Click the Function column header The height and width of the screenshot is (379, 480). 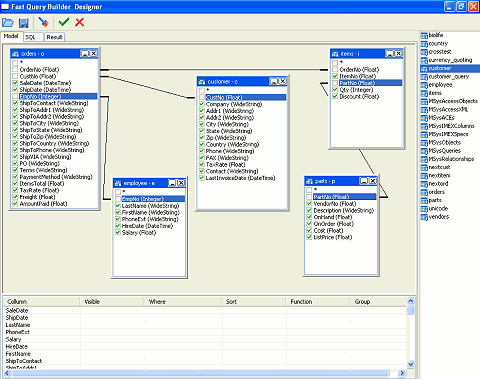318,302
